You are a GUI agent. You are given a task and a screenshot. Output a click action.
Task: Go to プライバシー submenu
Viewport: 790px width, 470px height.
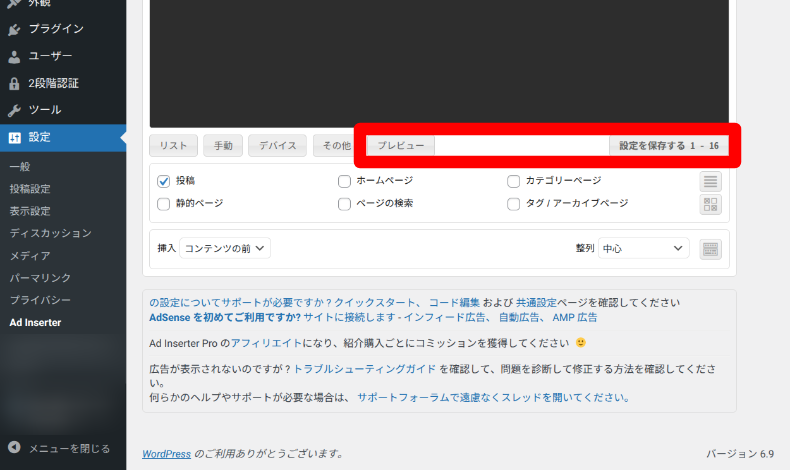(40, 300)
